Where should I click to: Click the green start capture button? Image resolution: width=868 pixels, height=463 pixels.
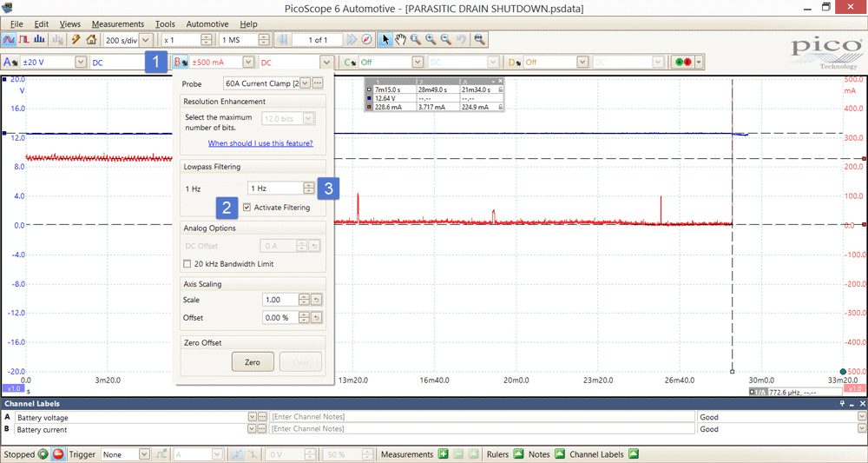43,454
